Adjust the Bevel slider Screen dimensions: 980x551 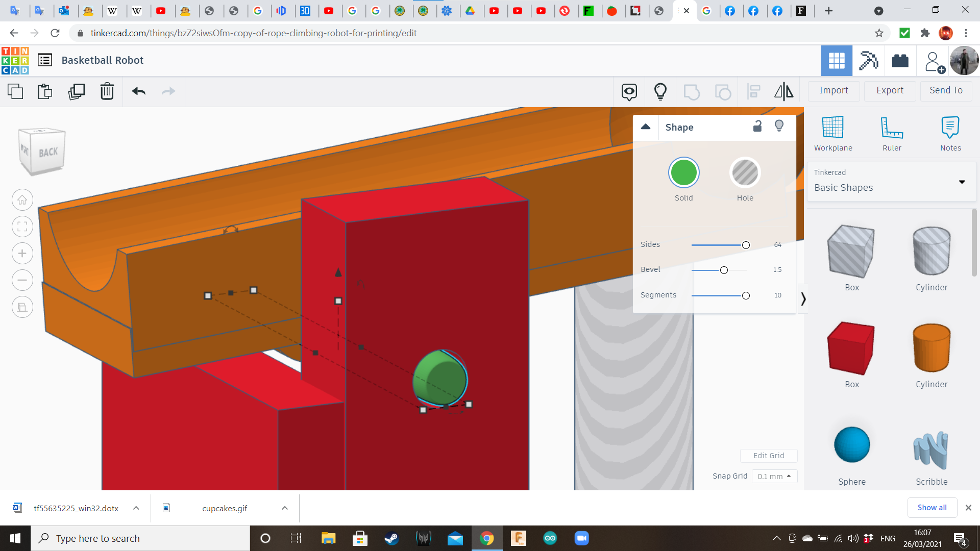[x=724, y=270]
